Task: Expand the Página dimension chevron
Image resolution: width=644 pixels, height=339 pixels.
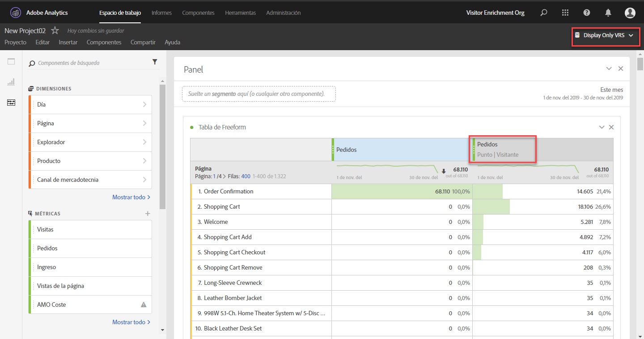Action: click(144, 123)
